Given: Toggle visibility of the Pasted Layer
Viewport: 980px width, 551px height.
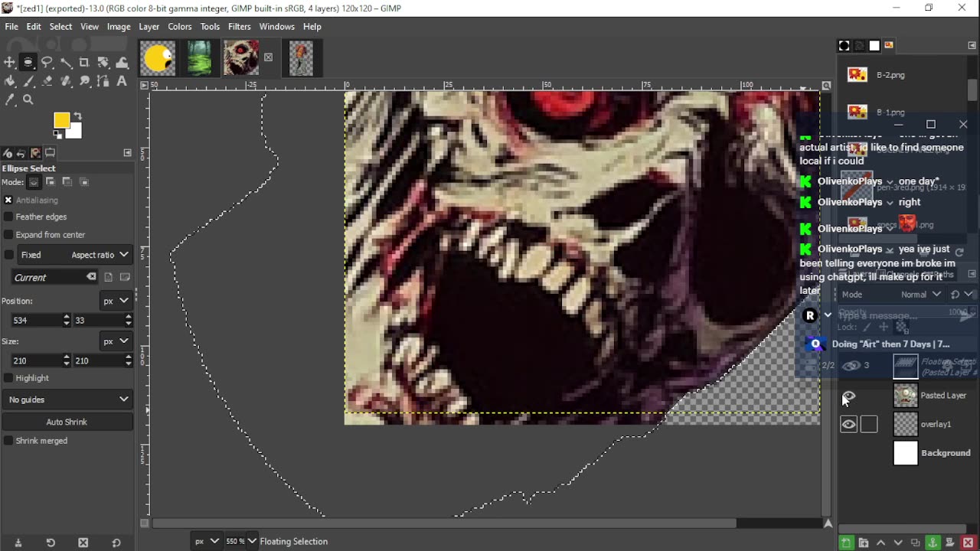Looking at the screenshot, I should tap(848, 396).
